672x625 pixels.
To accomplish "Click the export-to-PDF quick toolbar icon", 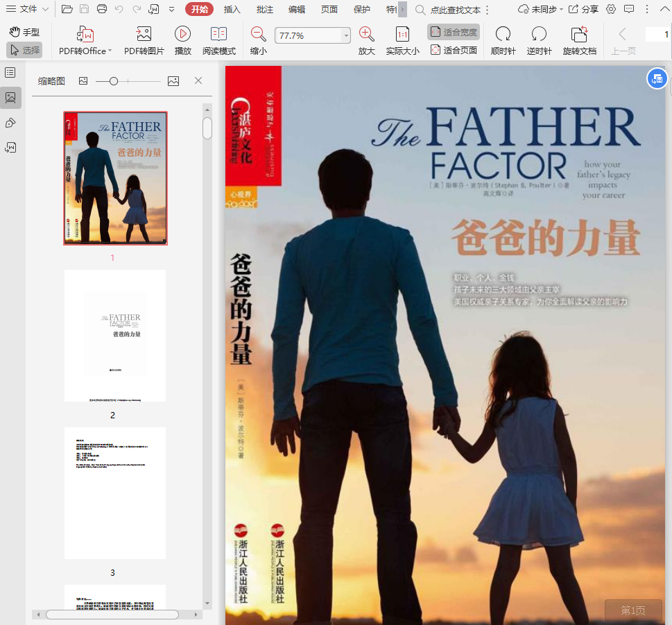I will 154,9.
